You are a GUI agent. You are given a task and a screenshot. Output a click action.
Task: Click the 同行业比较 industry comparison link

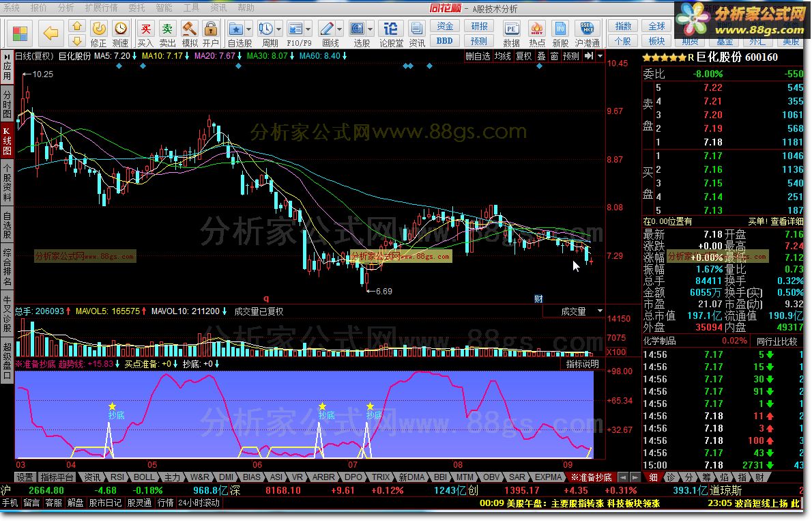tap(777, 341)
